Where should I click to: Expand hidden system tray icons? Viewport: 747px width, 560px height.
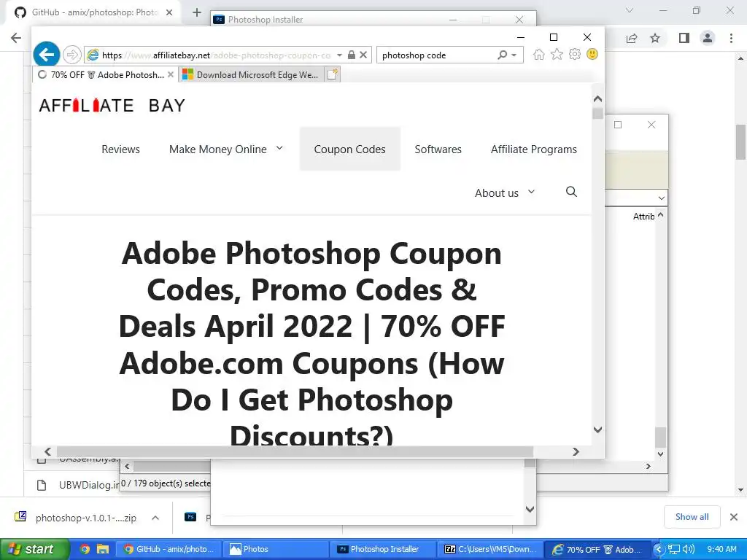pos(659,549)
